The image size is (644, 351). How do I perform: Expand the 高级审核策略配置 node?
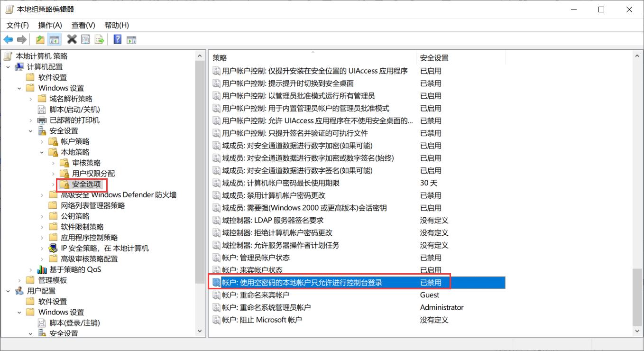[x=42, y=259]
